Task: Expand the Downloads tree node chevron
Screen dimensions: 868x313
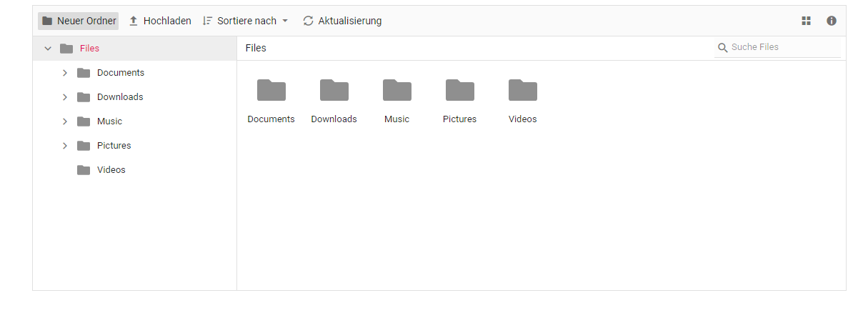Action: pyautogui.click(x=65, y=97)
